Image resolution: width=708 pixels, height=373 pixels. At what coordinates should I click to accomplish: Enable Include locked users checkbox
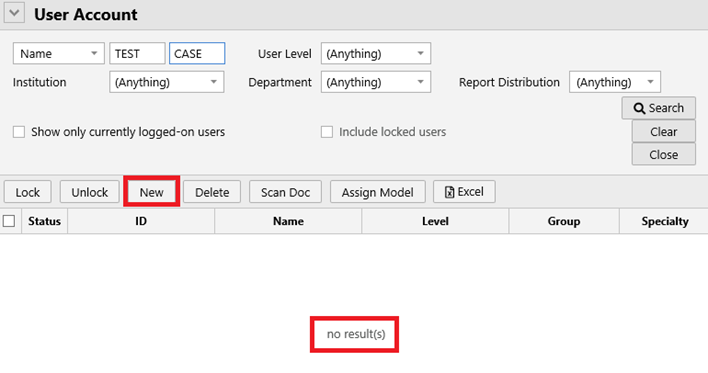[326, 132]
